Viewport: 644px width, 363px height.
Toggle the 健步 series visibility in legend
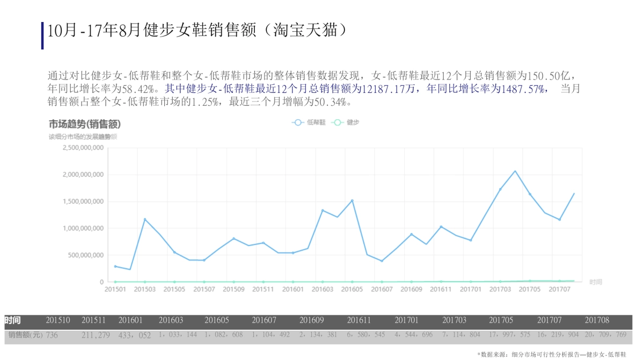coord(354,122)
